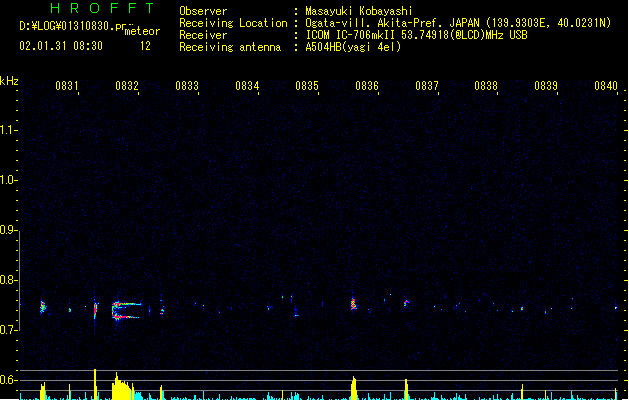The width and height of the screenshot is (629, 400).
Task: Click the 0835 time marker
Action: 307,86
